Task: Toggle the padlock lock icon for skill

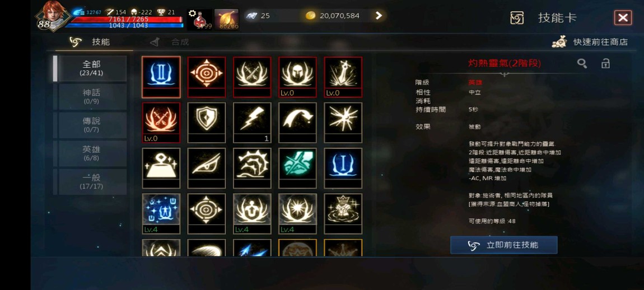Action: point(605,63)
